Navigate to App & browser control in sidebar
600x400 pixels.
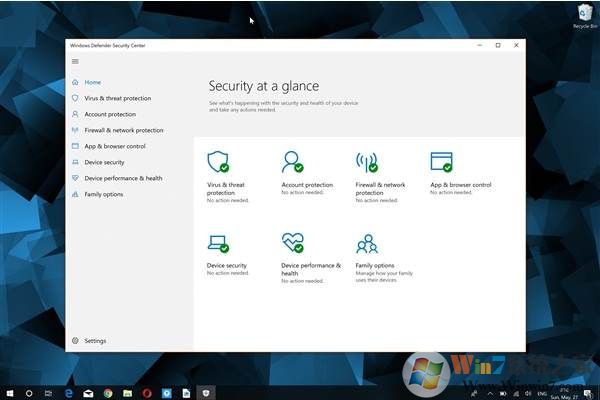pos(114,146)
